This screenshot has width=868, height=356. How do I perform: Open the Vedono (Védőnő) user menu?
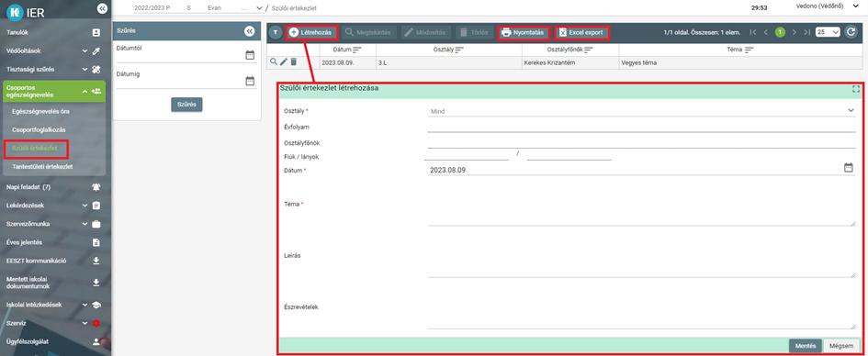pyautogui.click(x=829, y=6)
